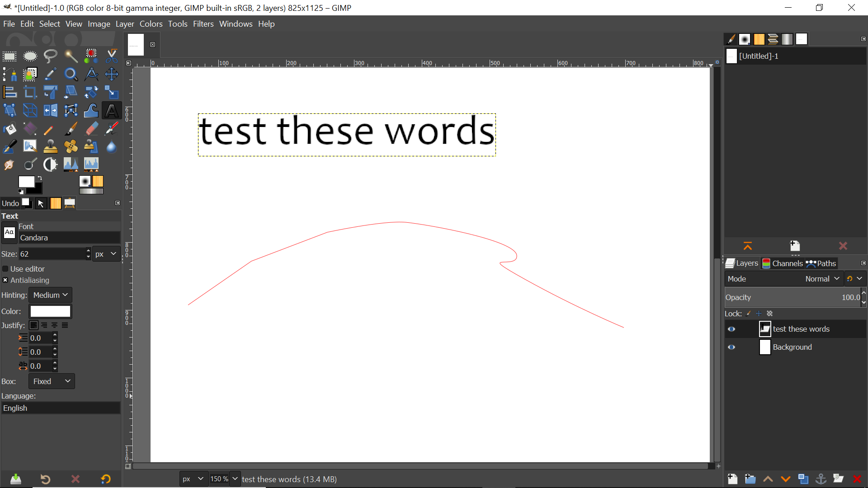The width and height of the screenshot is (868, 488).
Task: Open the Box Fixed dropdown
Action: 52,381
